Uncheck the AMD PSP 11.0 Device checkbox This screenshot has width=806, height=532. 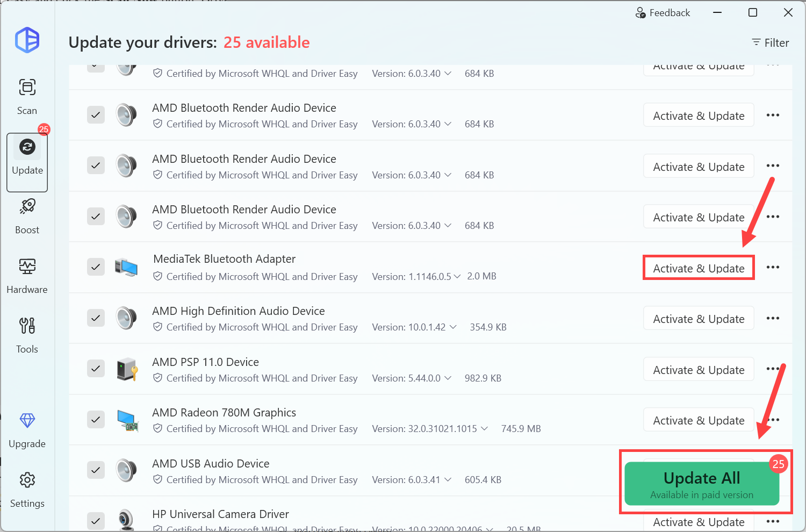pyautogui.click(x=96, y=368)
